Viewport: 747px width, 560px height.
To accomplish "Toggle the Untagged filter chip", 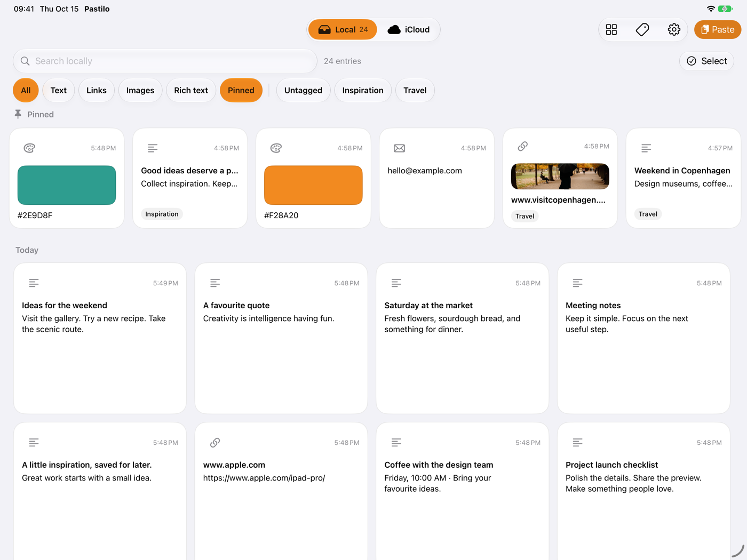I will pyautogui.click(x=303, y=91).
